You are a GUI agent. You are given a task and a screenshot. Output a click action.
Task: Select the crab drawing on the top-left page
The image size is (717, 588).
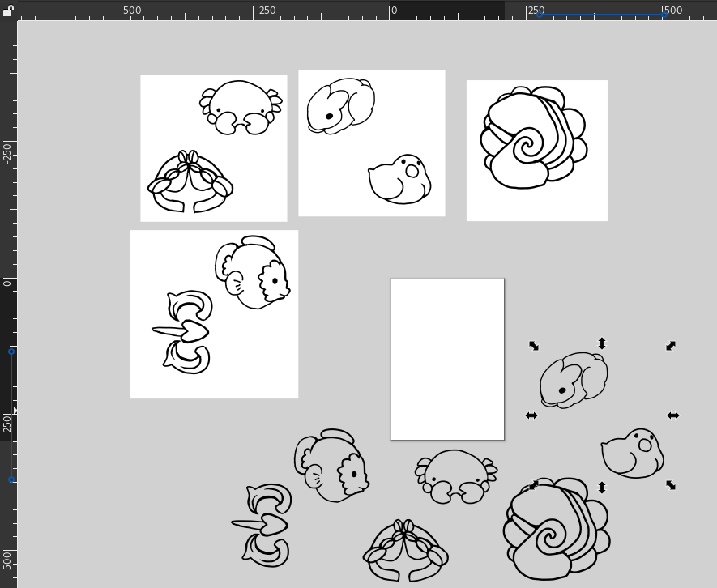tap(241, 107)
